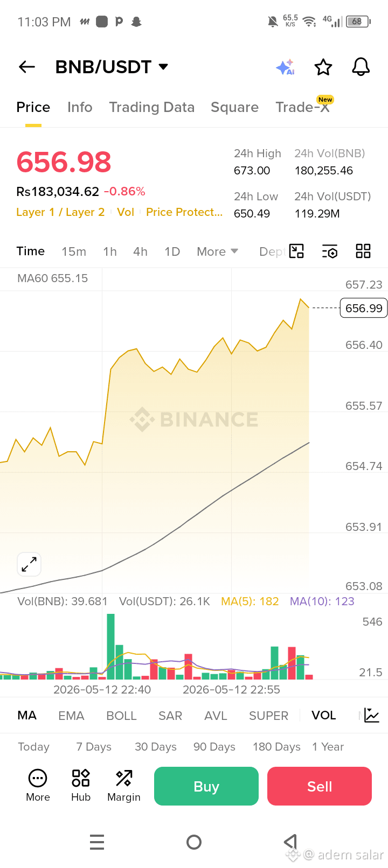Open the chart settings icon
Viewport: 388px width, 868px height.
[330, 251]
